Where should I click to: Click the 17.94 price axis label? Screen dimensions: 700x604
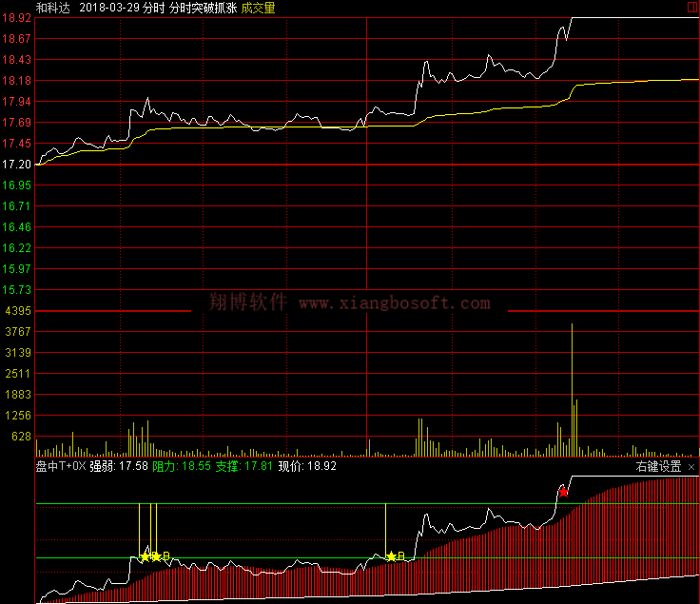16,102
